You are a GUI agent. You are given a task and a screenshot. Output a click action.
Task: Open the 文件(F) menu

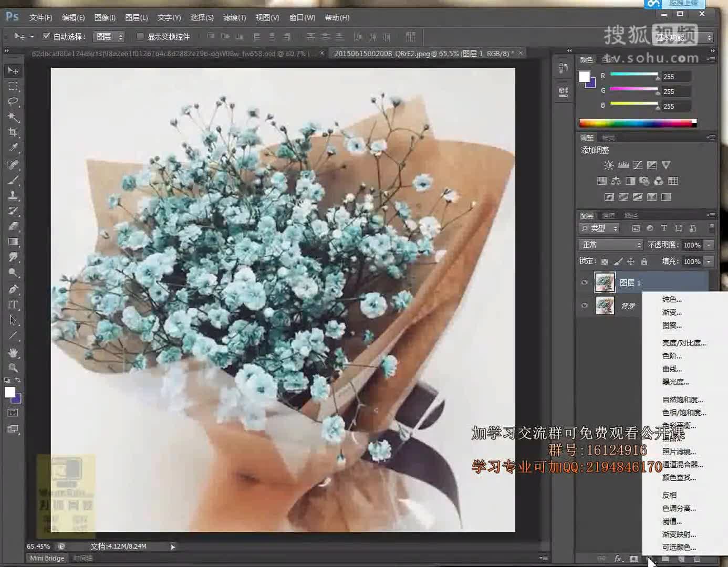click(x=40, y=17)
